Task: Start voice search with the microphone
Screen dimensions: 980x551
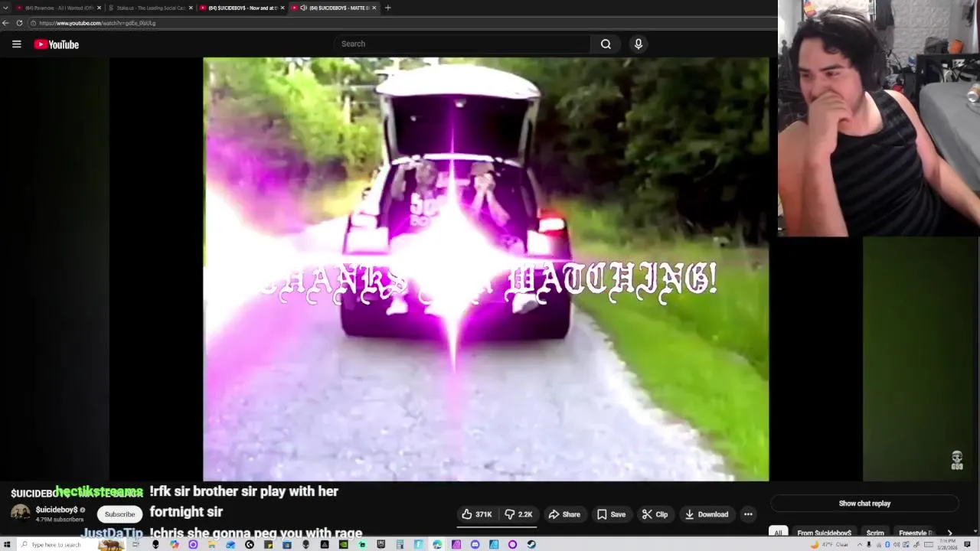Action: click(639, 44)
